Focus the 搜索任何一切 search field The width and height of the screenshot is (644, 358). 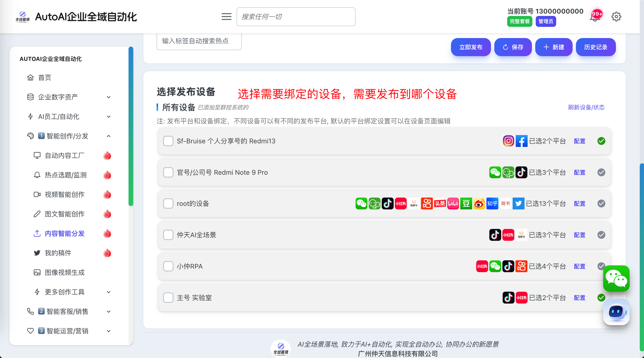(296, 17)
